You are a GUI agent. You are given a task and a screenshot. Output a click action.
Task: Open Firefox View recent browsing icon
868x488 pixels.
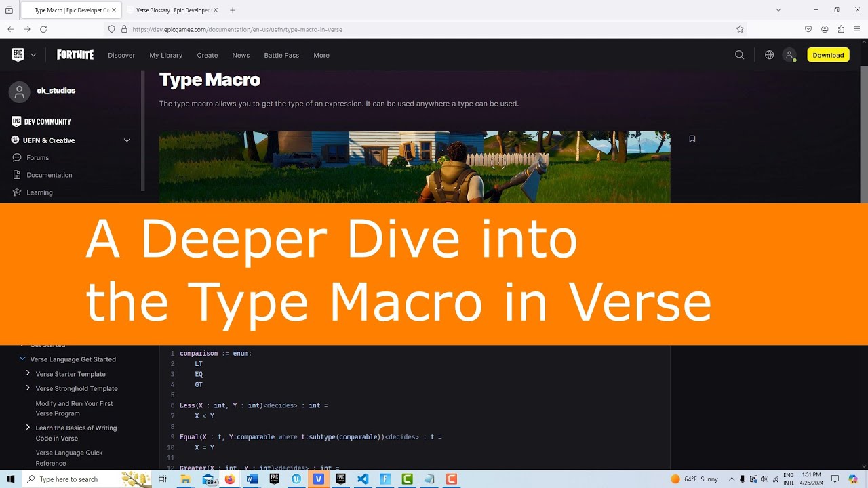tap(9, 10)
